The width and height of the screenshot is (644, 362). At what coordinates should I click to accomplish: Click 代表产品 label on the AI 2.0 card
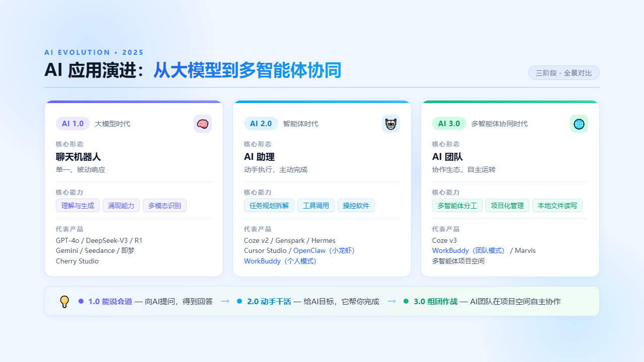coord(258,229)
